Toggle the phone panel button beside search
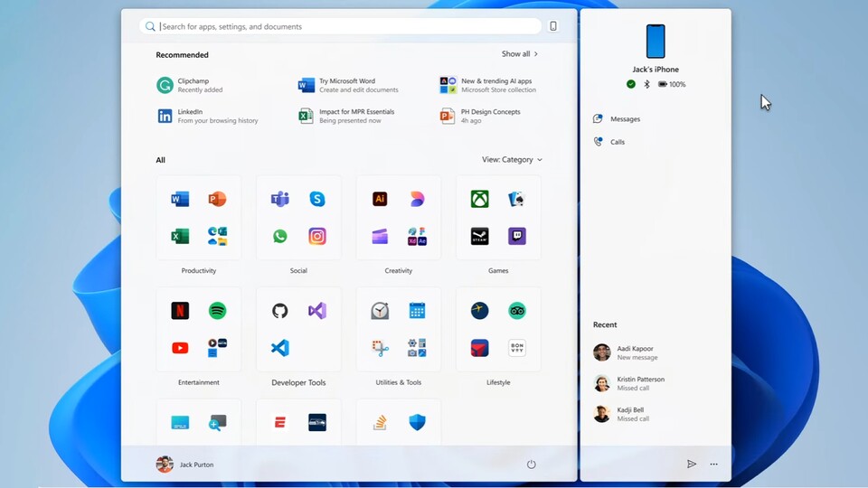Viewport: 868px width, 488px height. coord(553,26)
